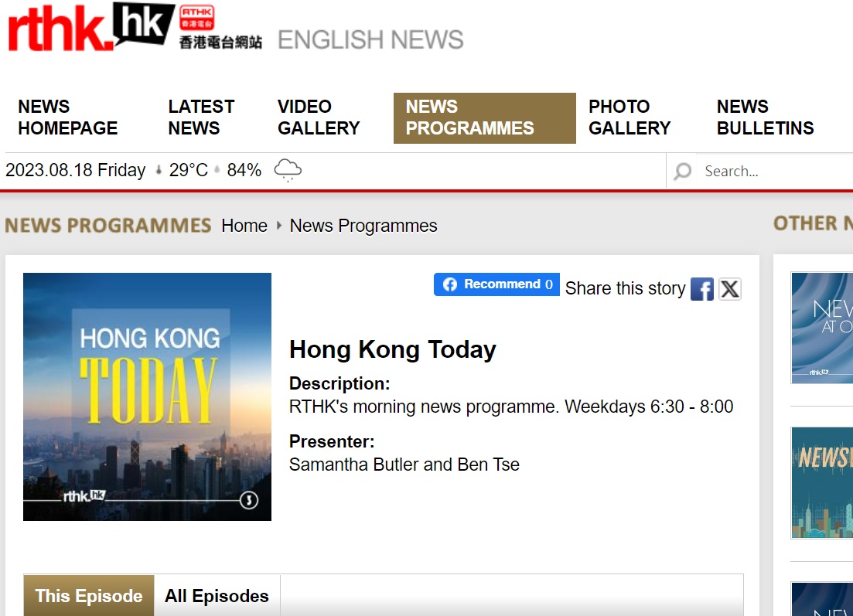Open the NEWS HOMEPAGE menu item
Screen dimensions: 853x616
point(67,117)
